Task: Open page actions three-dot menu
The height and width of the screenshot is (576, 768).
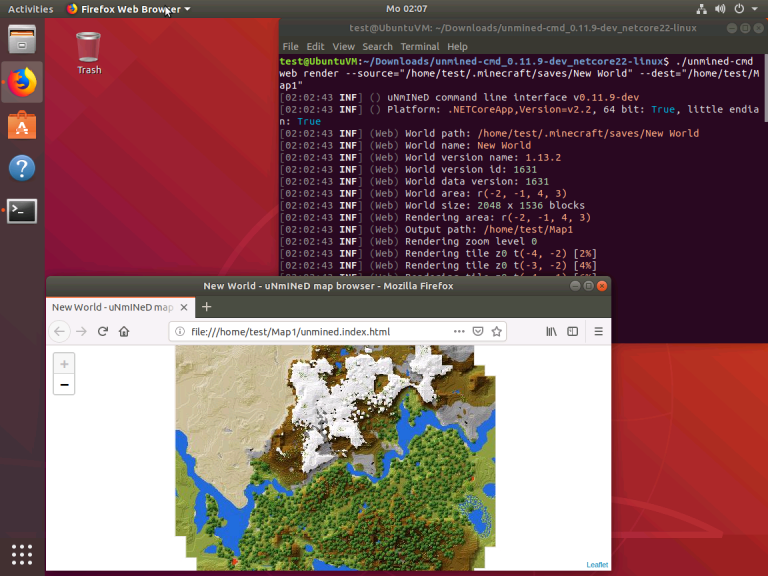Action: pyautogui.click(x=459, y=331)
